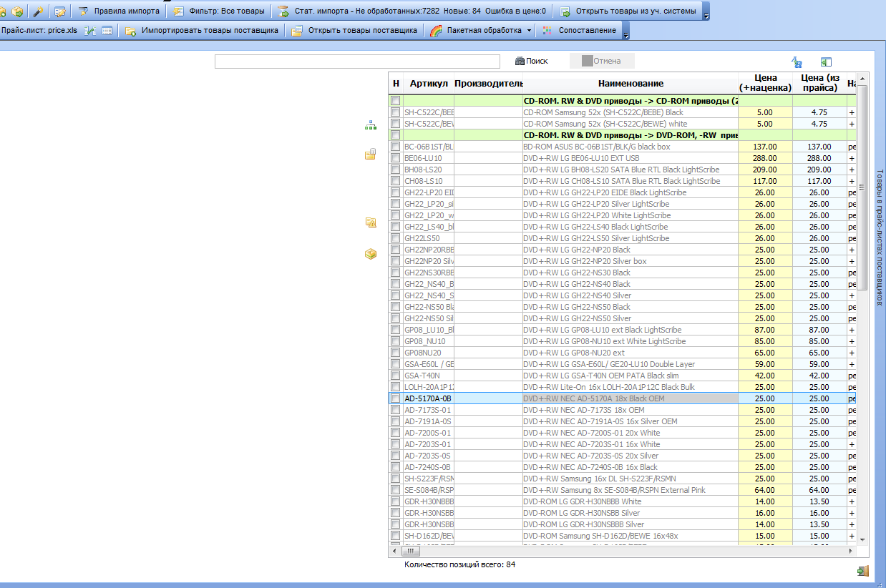Click price 288.00 in Цена (+наценка) column
Viewport: 886px width, 588px height.
coord(765,158)
